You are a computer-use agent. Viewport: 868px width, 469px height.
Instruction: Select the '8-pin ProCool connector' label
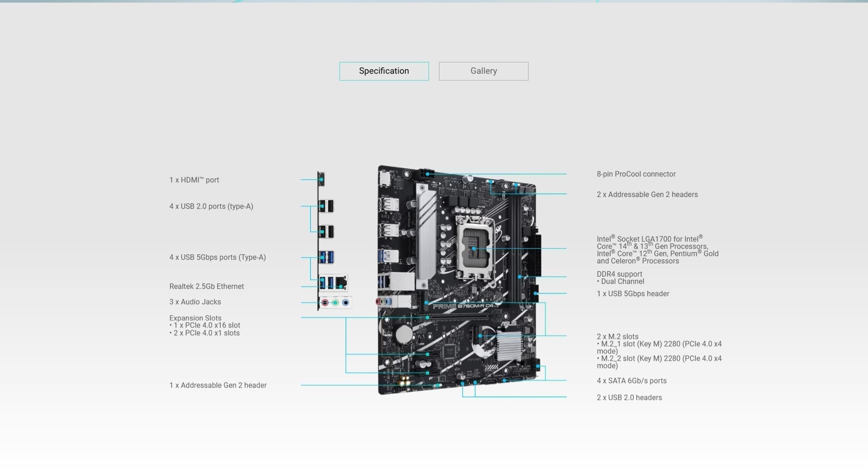point(636,174)
